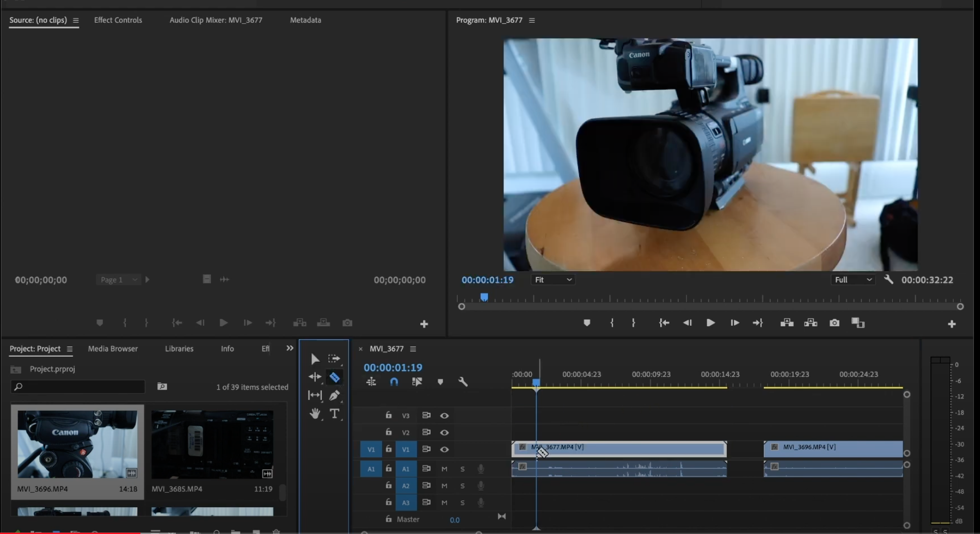Open Page 1 dropdown in Source monitor
980x534 pixels.
point(118,279)
